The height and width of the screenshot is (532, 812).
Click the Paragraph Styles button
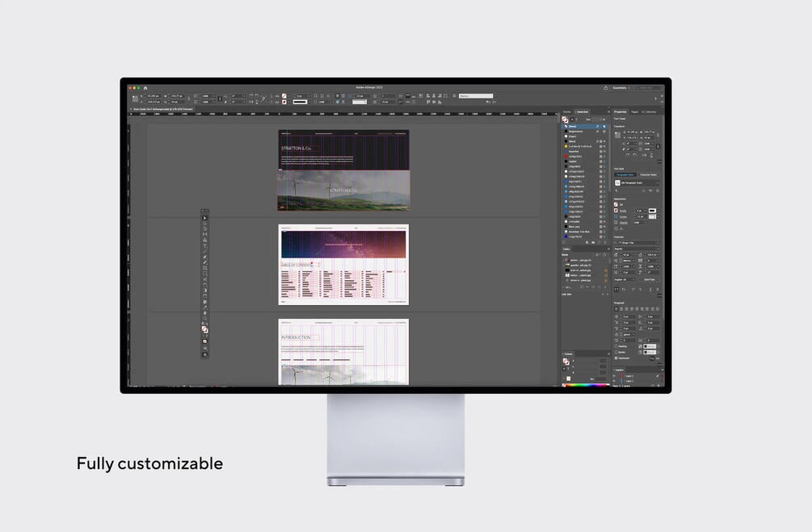point(625,174)
